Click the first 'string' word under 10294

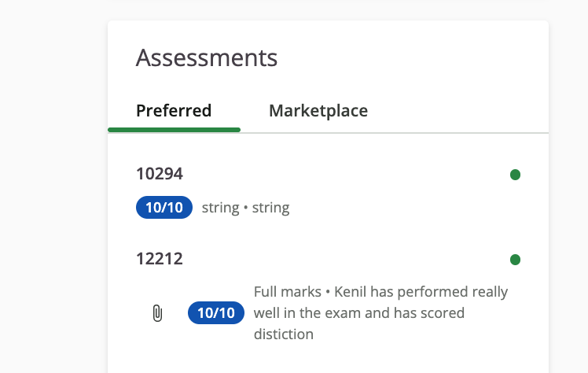coord(220,208)
